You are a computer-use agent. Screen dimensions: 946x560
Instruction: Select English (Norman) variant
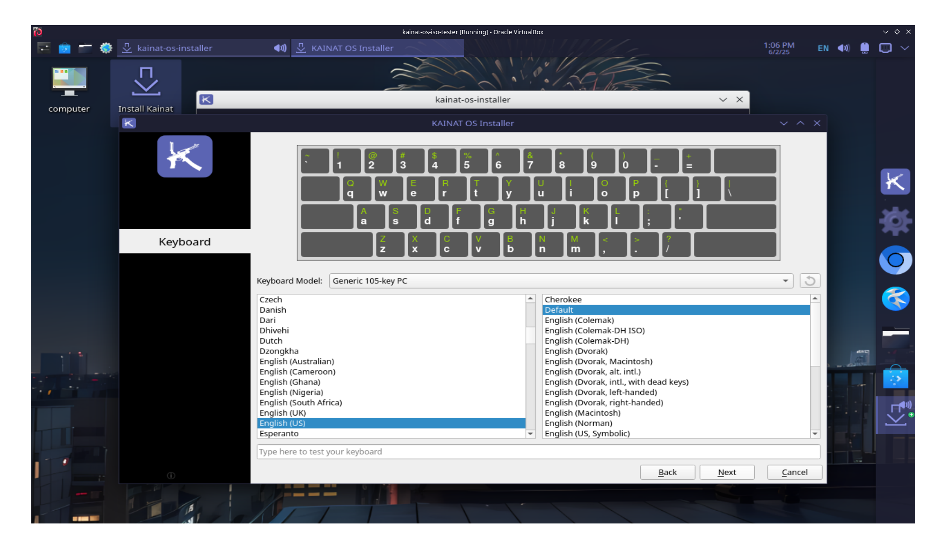click(x=676, y=423)
